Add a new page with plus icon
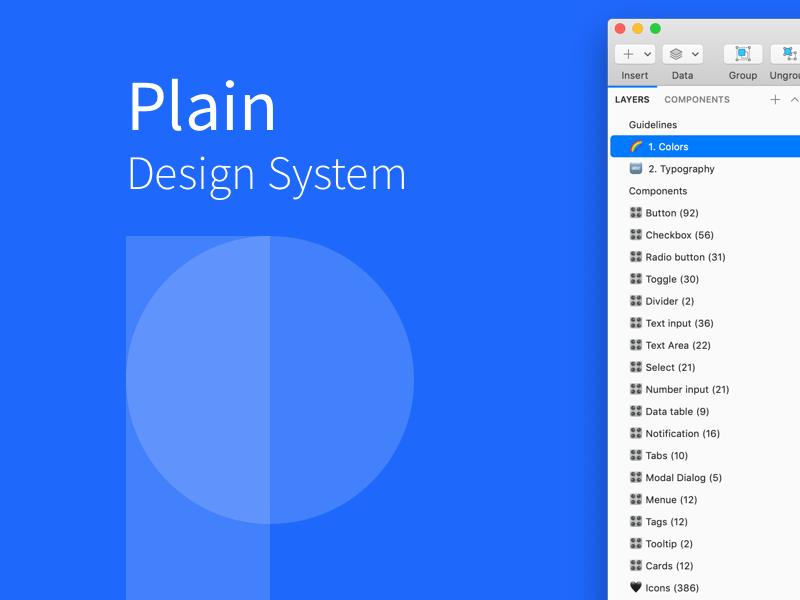800x600 pixels. click(775, 99)
